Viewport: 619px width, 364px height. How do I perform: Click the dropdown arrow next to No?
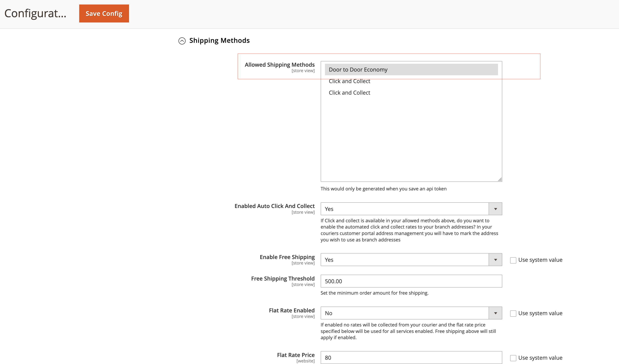click(x=495, y=313)
